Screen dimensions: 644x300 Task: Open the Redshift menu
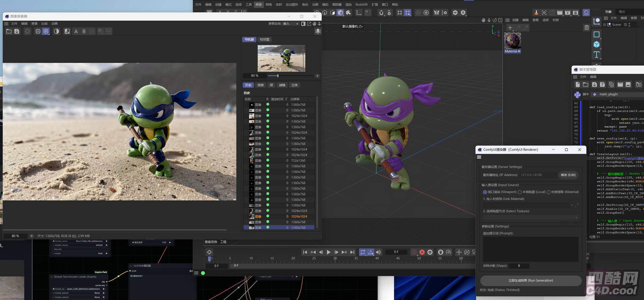361,4
